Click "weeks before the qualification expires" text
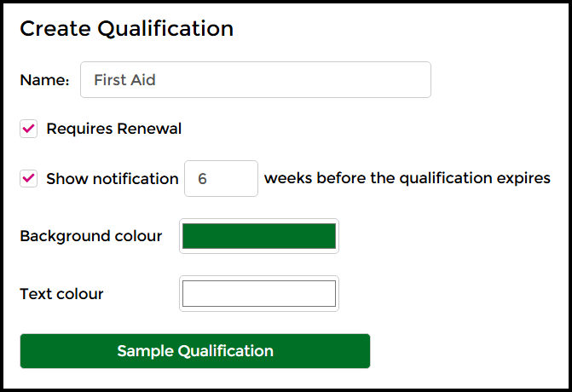The width and height of the screenshot is (572, 392). [407, 179]
